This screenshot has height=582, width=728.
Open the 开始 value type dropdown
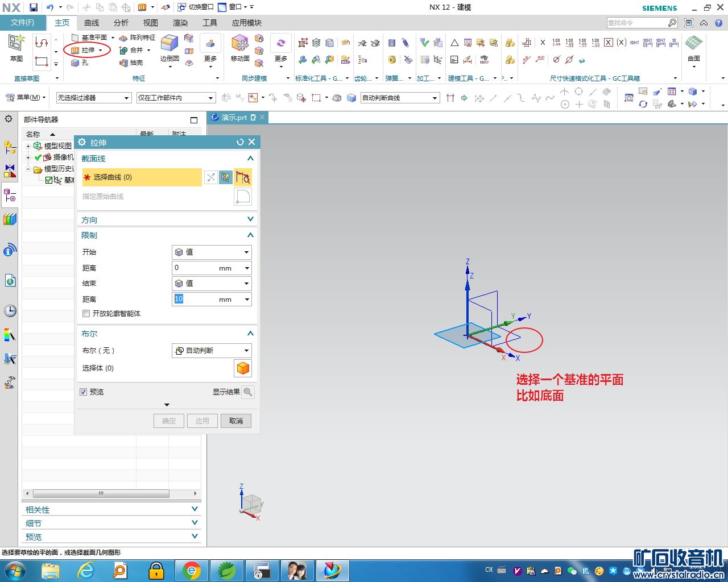[212, 252]
